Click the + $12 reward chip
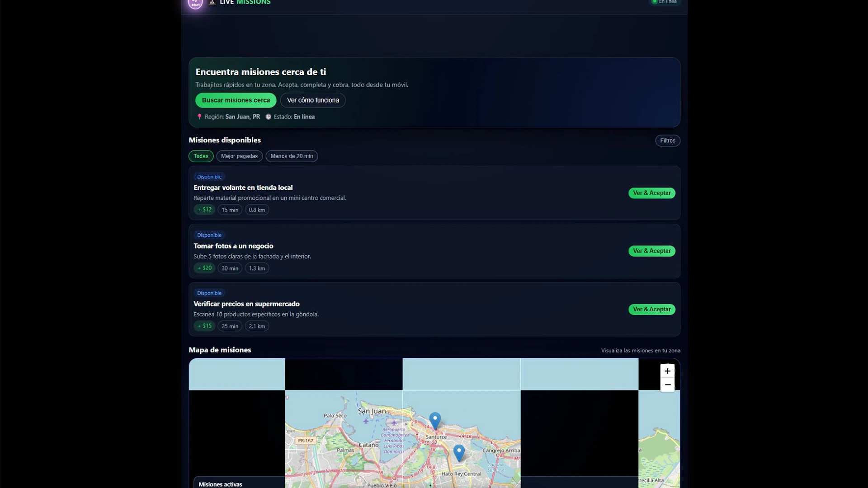This screenshot has width=868, height=488. [x=204, y=210]
